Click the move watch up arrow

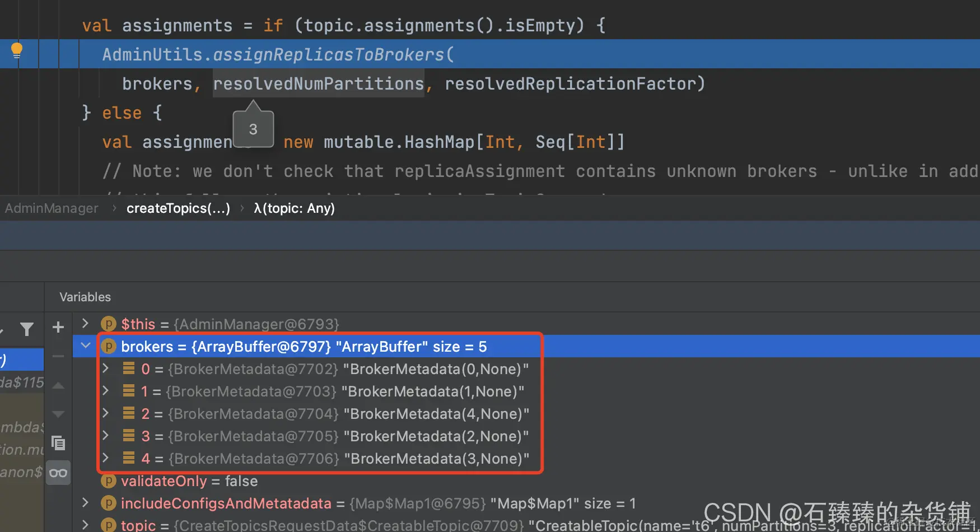tap(58, 386)
